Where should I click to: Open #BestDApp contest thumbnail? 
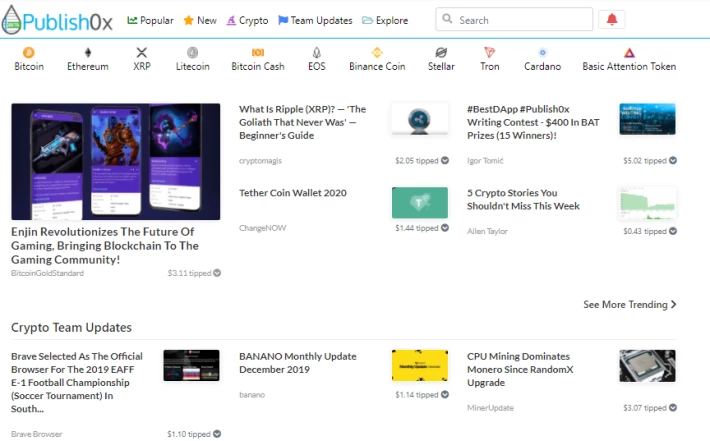tap(648, 119)
